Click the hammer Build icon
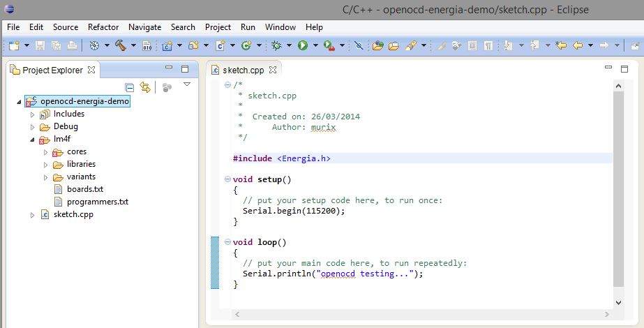The image size is (644, 328). 120,45
